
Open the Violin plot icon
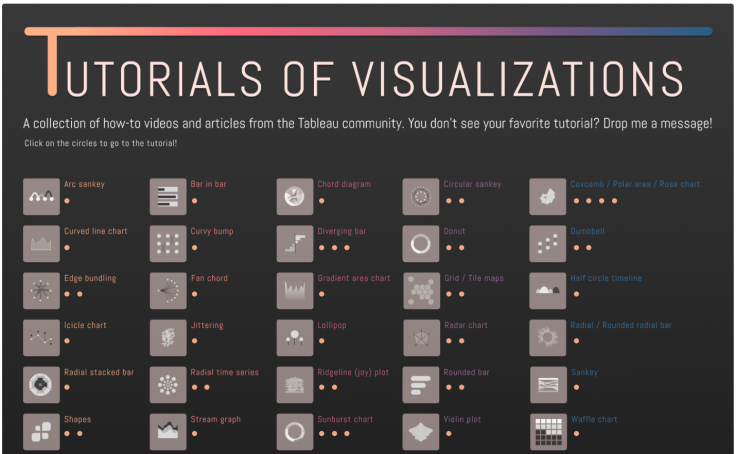pyautogui.click(x=421, y=432)
